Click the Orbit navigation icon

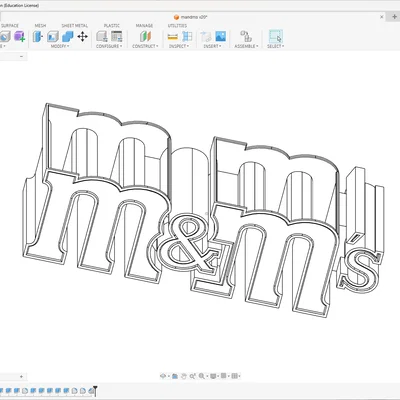[x=162, y=376]
